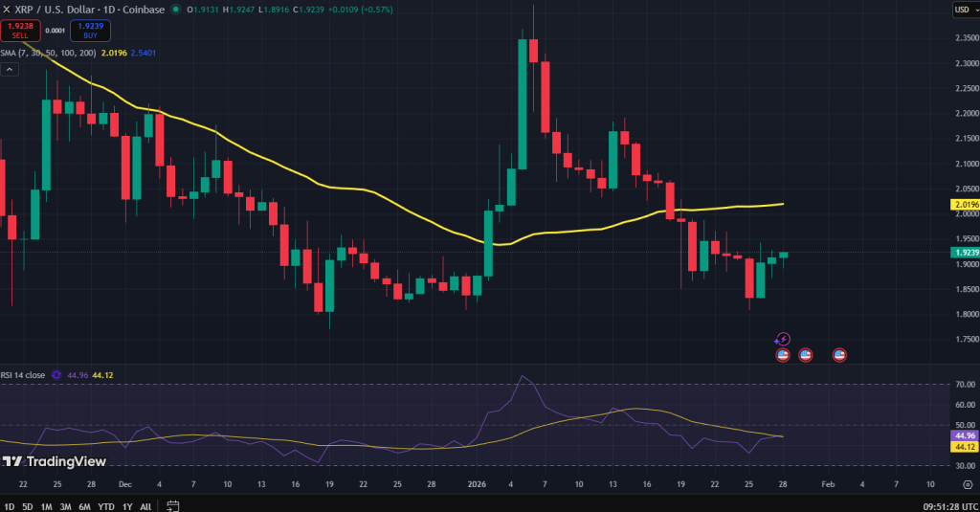Click the purple RSI refresh circle icon
The width and height of the screenshot is (980, 512).
tap(56, 375)
